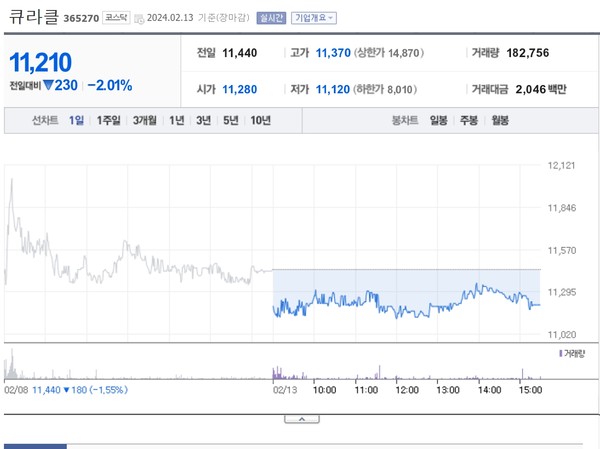
Task: Click the 고가 value 11,370
Action: [x=333, y=53]
